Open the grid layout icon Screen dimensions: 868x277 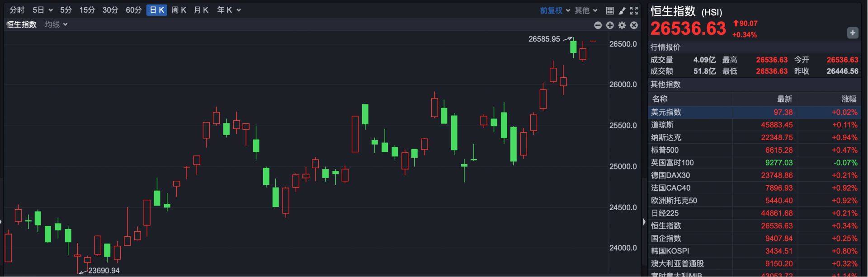(x=610, y=10)
